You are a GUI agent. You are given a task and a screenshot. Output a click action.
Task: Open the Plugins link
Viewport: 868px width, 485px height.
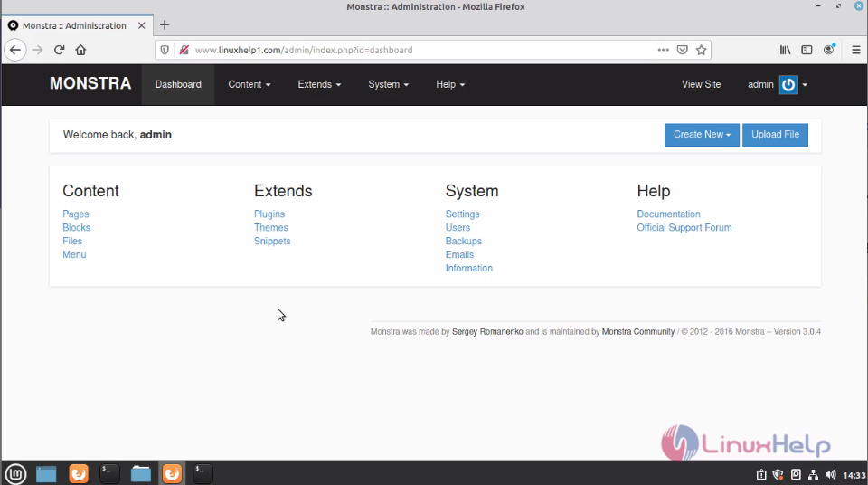269,214
